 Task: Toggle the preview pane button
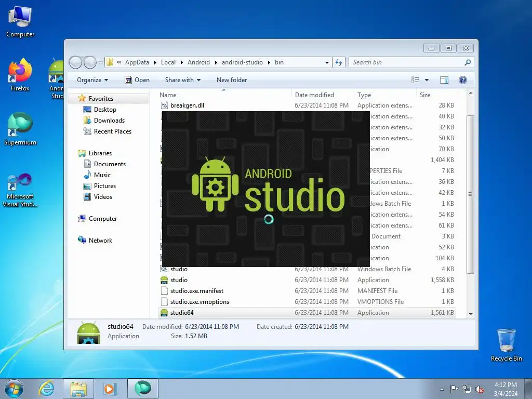coord(444,80)
